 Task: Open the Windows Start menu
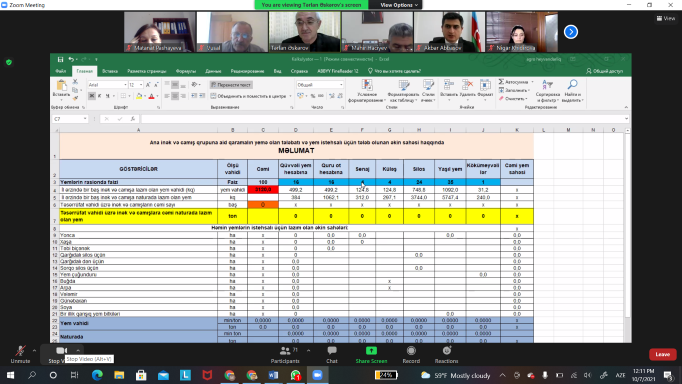[10, 375]
